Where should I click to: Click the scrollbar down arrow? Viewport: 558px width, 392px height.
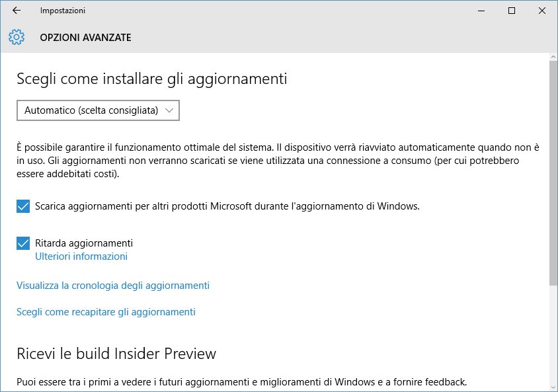tap(553, 387)
